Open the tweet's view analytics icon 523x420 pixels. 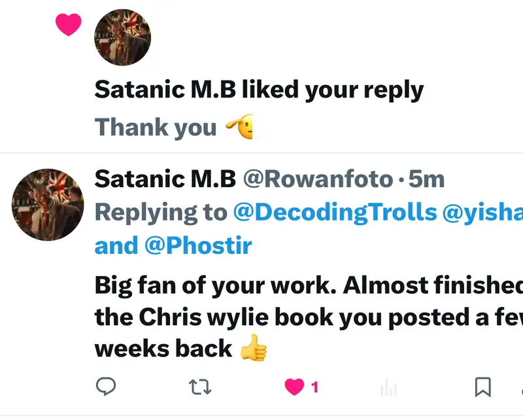coord(388,389)
